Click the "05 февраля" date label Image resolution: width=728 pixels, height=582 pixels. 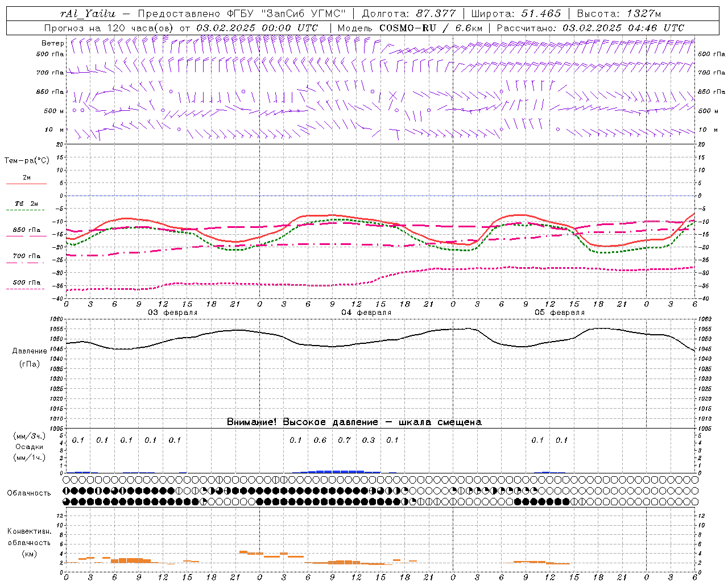pos(560,313)
